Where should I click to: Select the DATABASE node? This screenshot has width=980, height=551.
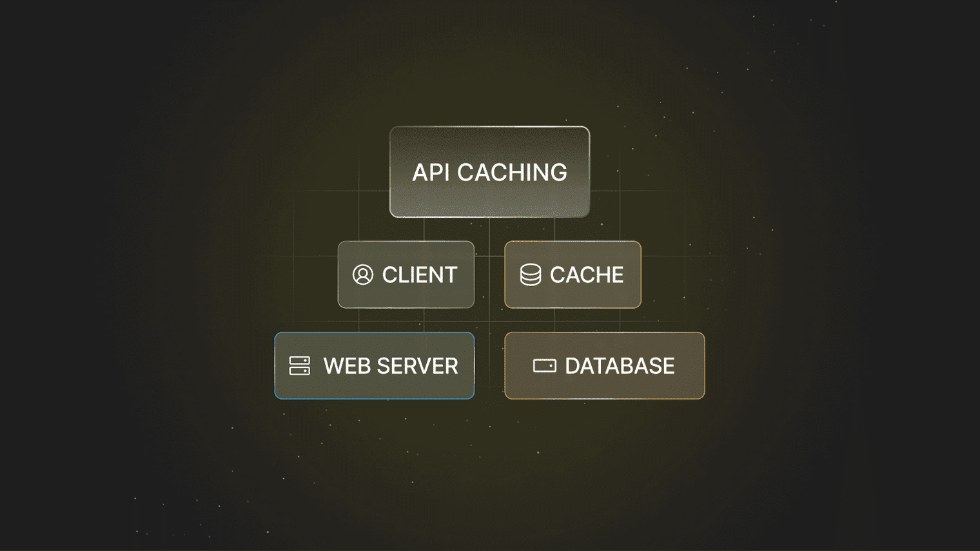[605, 365]
